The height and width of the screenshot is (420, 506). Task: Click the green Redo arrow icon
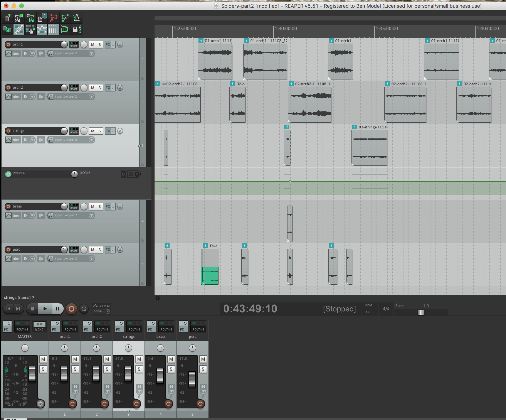click(65, 18)
